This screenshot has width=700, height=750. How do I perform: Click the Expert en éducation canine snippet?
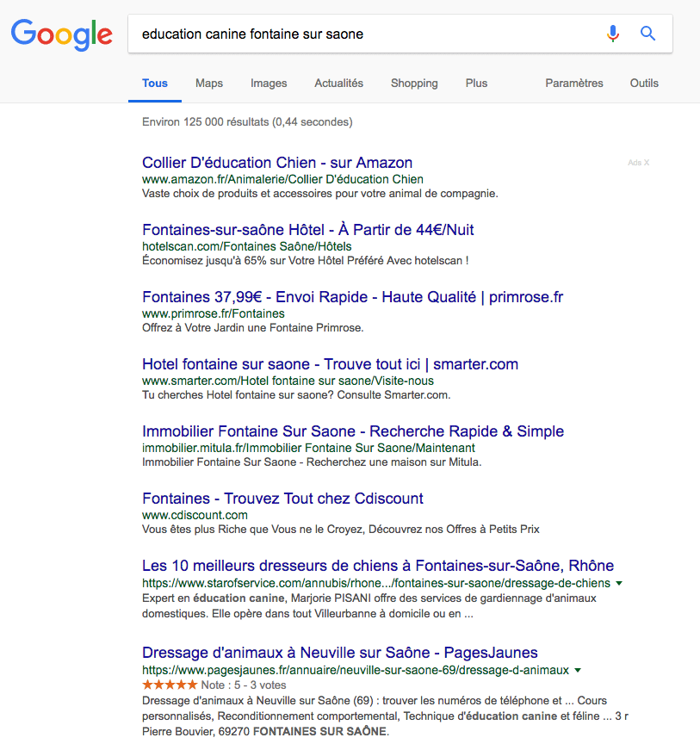pos(369,606)
